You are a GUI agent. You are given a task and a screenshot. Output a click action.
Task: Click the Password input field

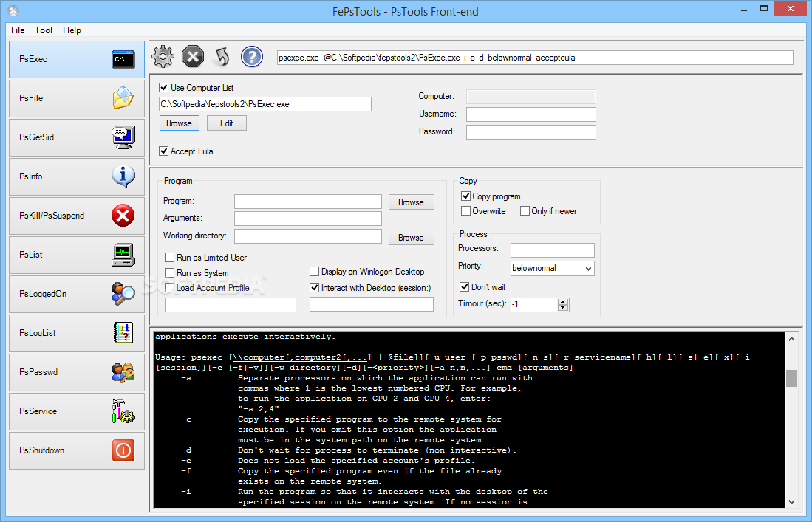tap(530, 132)
